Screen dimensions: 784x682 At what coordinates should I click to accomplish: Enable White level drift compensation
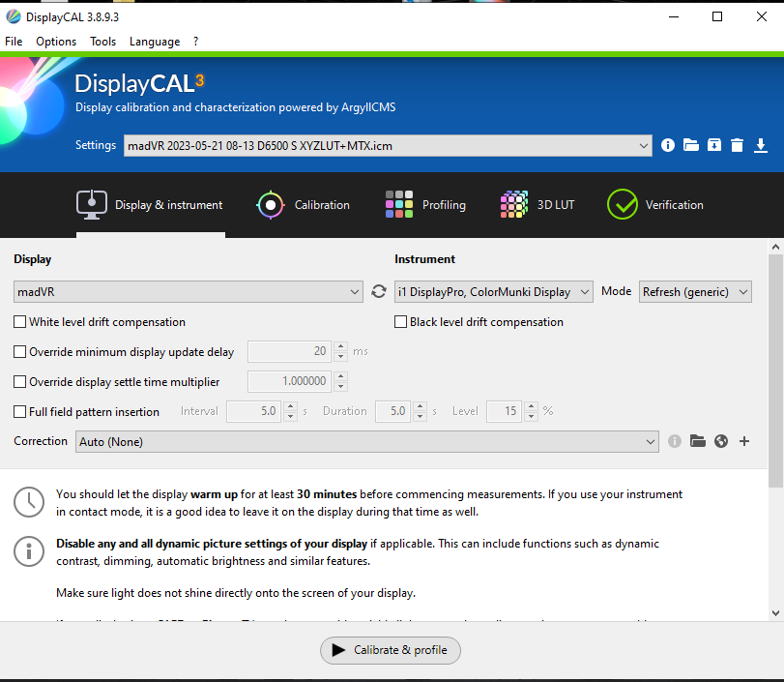click(20, 322)
